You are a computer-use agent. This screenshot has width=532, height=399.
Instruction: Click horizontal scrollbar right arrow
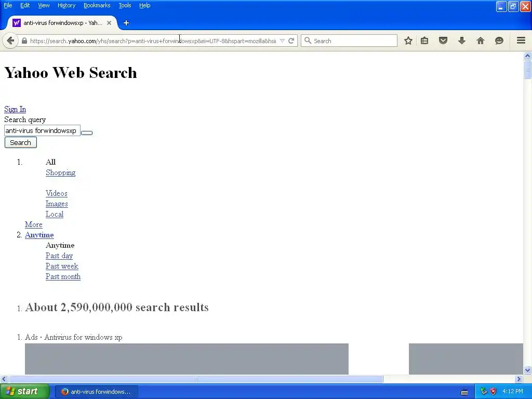pos(519,379)
